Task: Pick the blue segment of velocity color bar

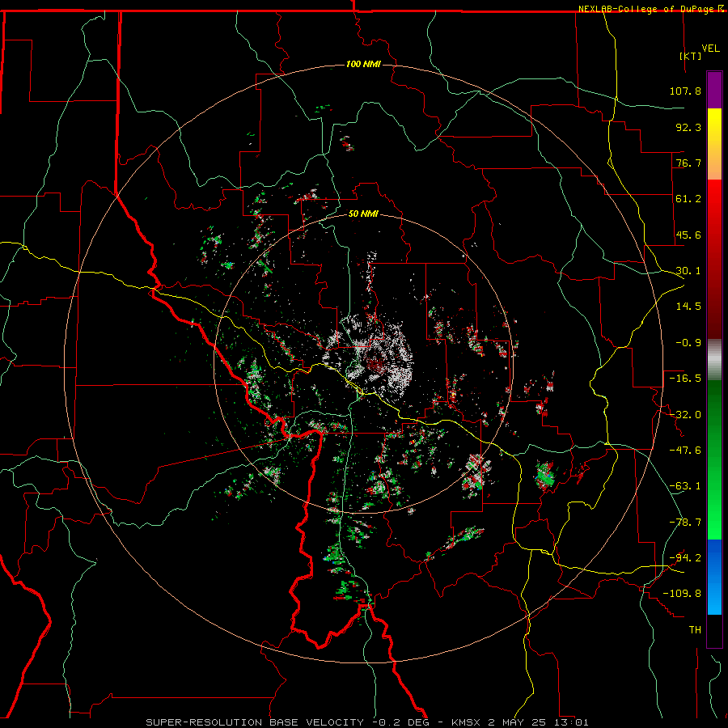Action: [x=714, y=577]
